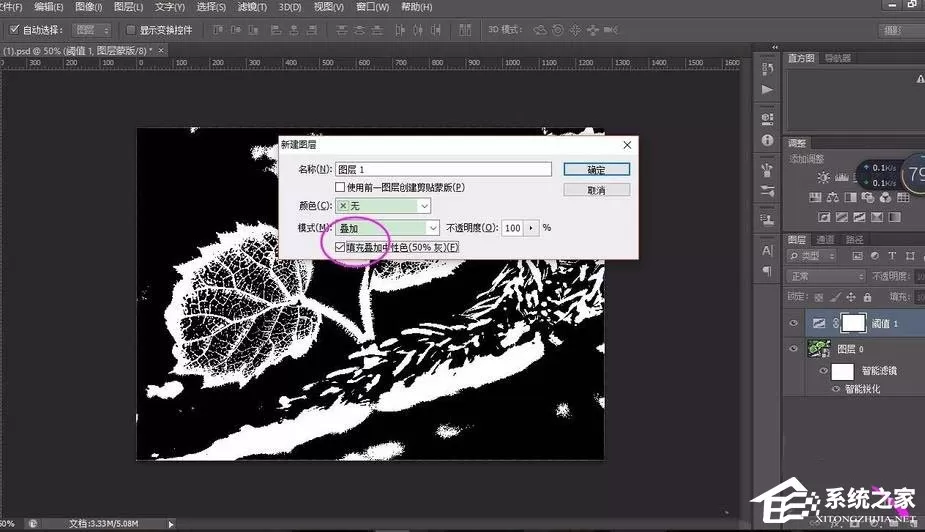Open the Mode dropdown set to Overlay
The image size is (925, 532).
point(388,228)
